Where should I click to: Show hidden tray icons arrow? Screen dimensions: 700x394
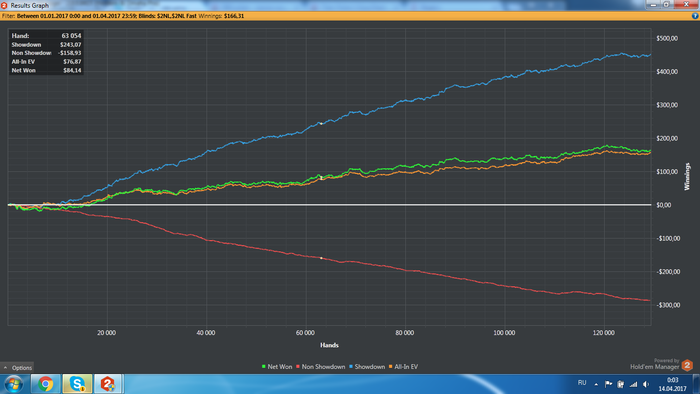(596, 384)
